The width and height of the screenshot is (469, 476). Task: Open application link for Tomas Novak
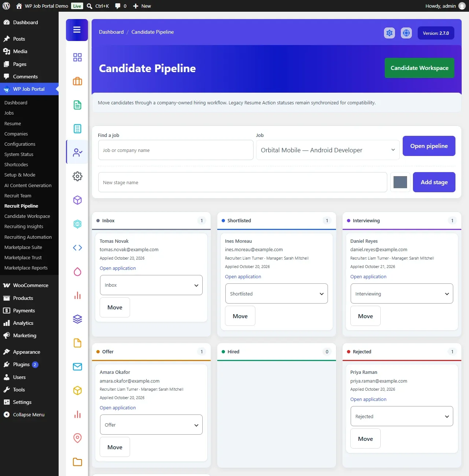tap(118, 268)
